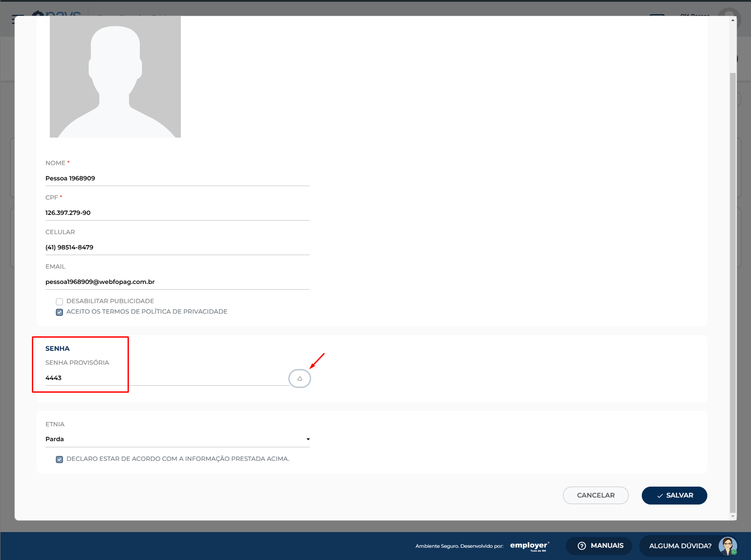This screenshot has width=751, height=560.
Task: Click the regenerate temporary password icon
Action: click(x=300, y=378)
